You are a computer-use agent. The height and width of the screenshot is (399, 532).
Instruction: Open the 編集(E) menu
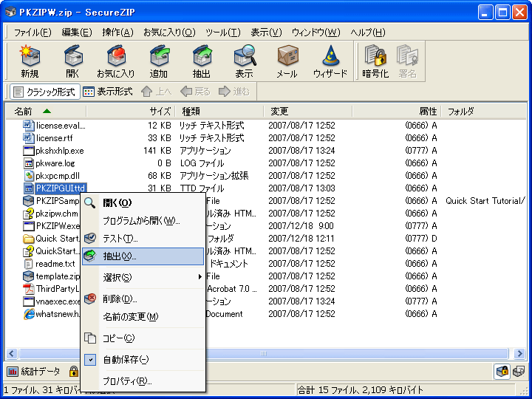pos(77,33)
